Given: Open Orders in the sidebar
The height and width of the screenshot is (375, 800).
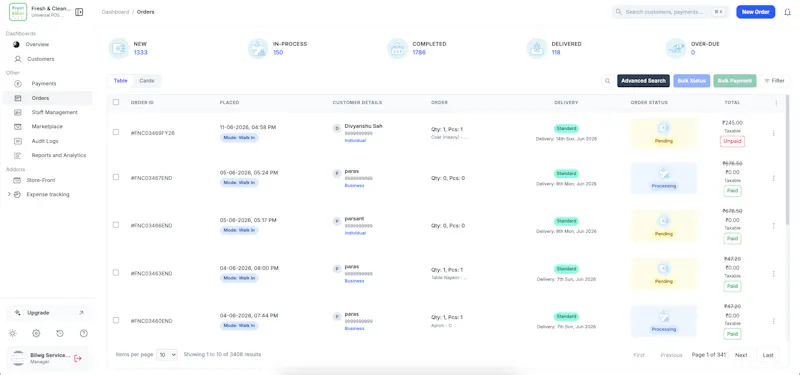Looking at the screenshot, I should (x=47, y=98).
